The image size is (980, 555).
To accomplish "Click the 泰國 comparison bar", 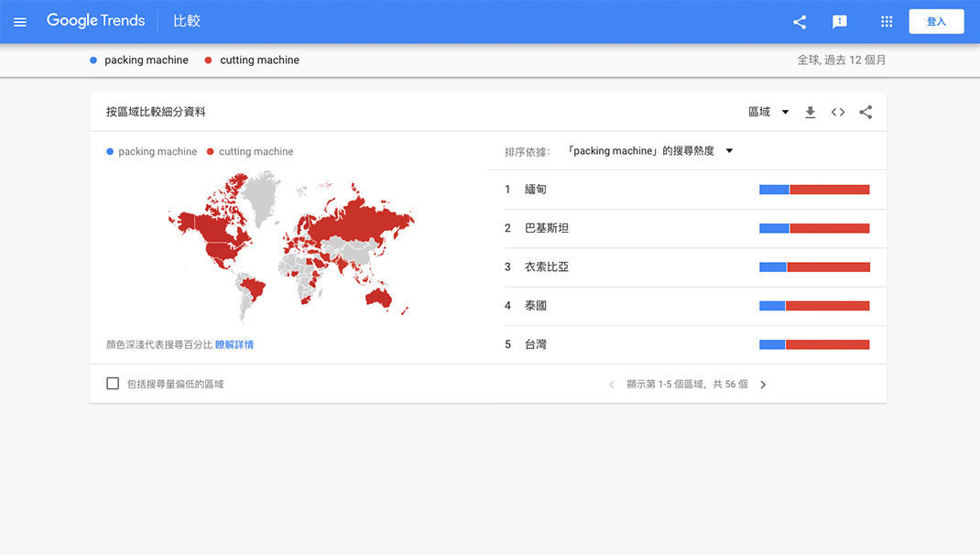I will 814,306.
